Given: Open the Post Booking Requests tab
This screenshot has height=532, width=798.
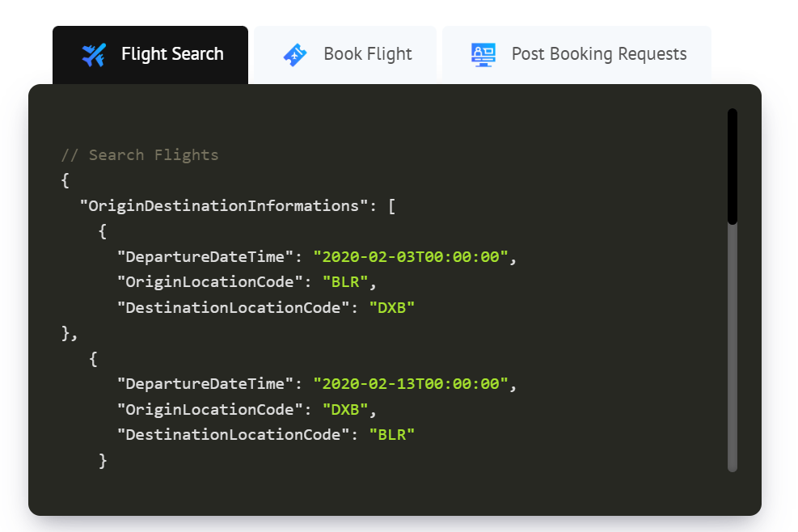Looking at the screenshot, I should (x=576, y=55).
